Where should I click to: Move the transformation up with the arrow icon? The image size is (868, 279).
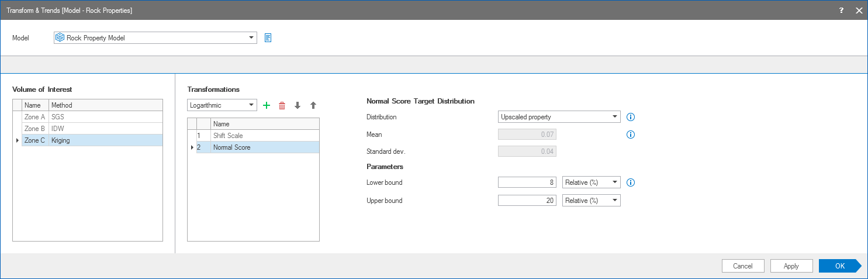point(313,105)
